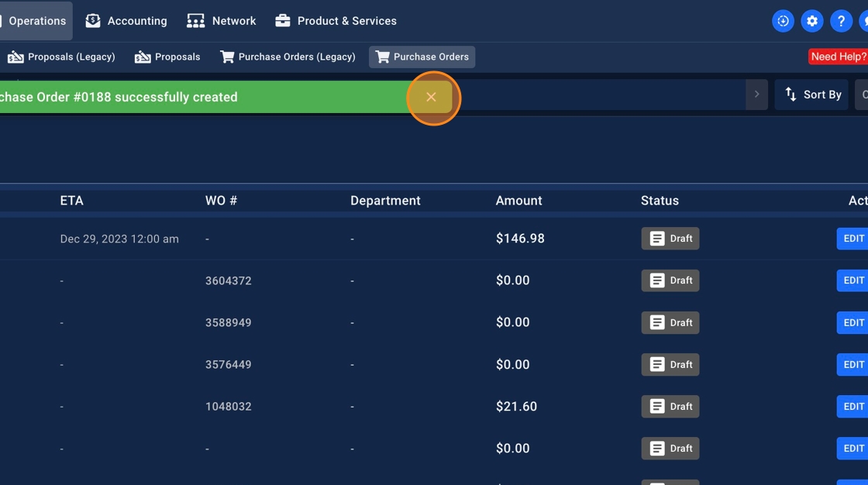
Task: Switch to Purchase Orders (Legacy) tab
Action: click(x=288, y=57)
